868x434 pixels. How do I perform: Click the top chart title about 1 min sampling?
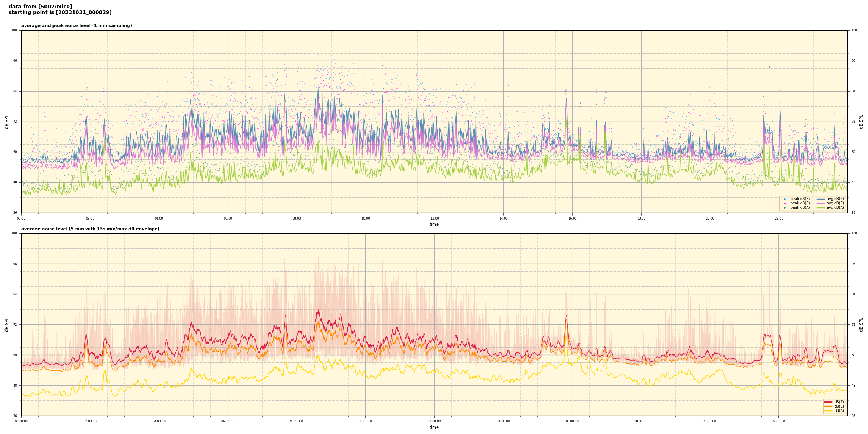point(76,26)
